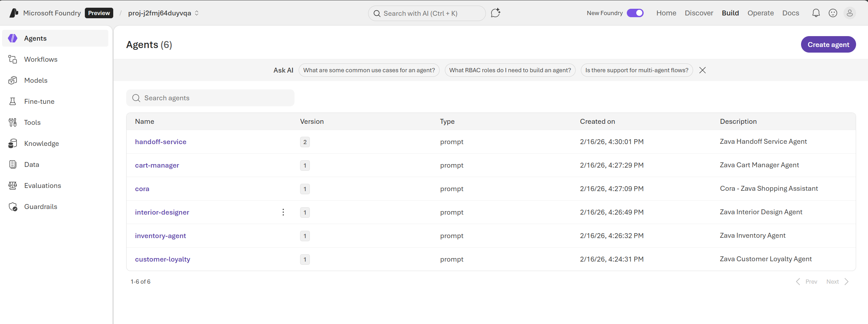868x324 pixels.
Task: Click the Create agent button
Action: pos(828,45)
